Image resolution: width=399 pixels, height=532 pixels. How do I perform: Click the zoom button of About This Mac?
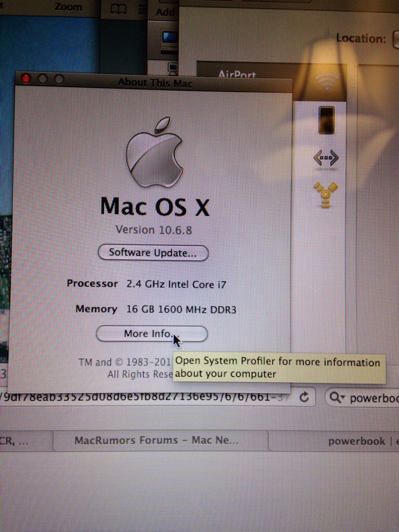[59, 79]
